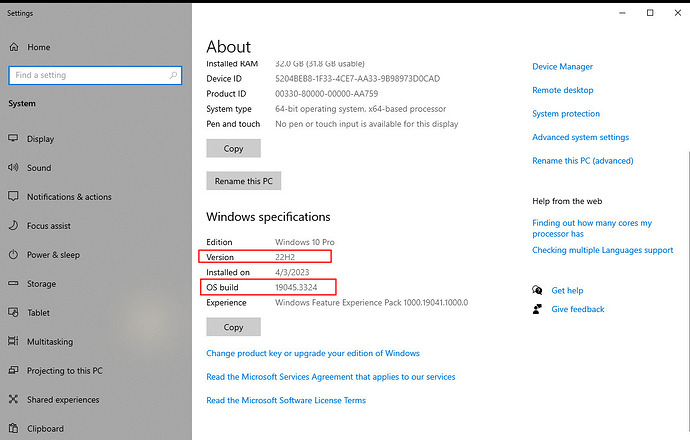Click the 64-bit operating system text
Image resolution: width=690 pixels, height=440 pixels.
click(x=360, y=109)
